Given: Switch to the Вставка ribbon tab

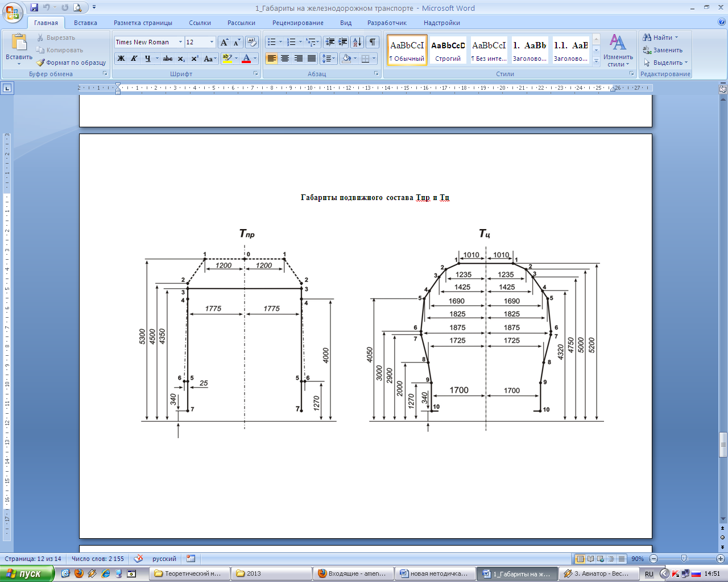Looking at the screenshot, I should point(85,23).
